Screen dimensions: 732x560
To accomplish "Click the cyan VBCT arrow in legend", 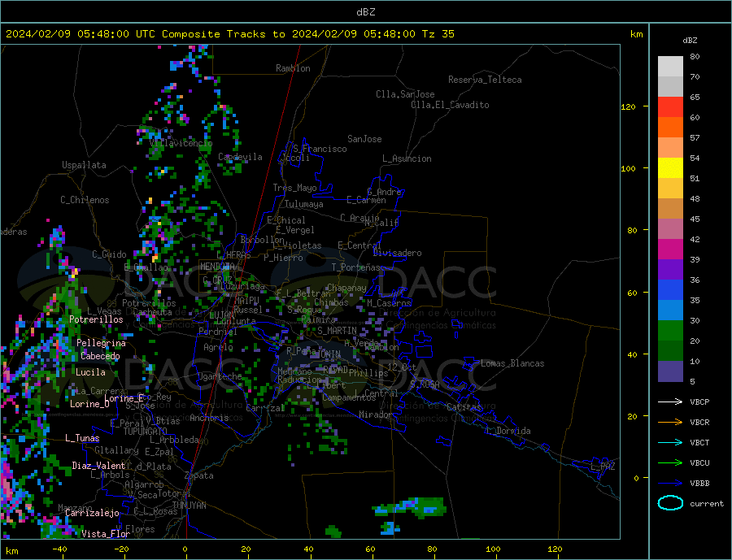I will click(670, 442).
